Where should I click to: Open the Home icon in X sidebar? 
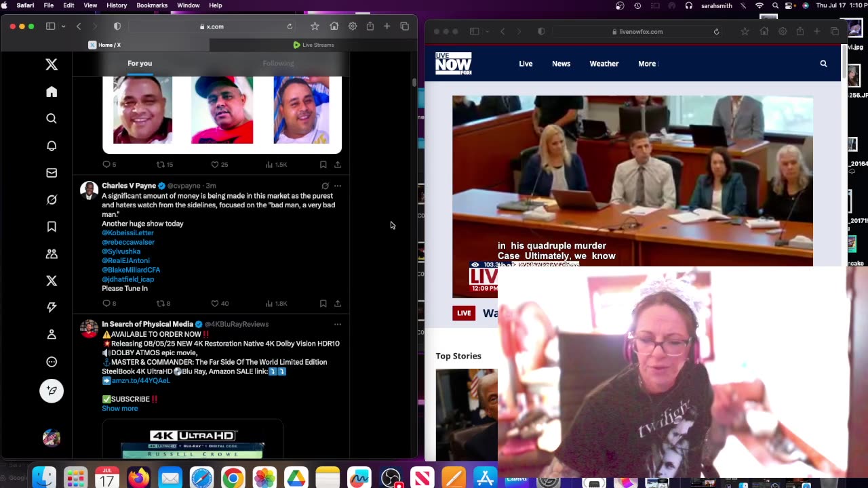pos(52,91)
